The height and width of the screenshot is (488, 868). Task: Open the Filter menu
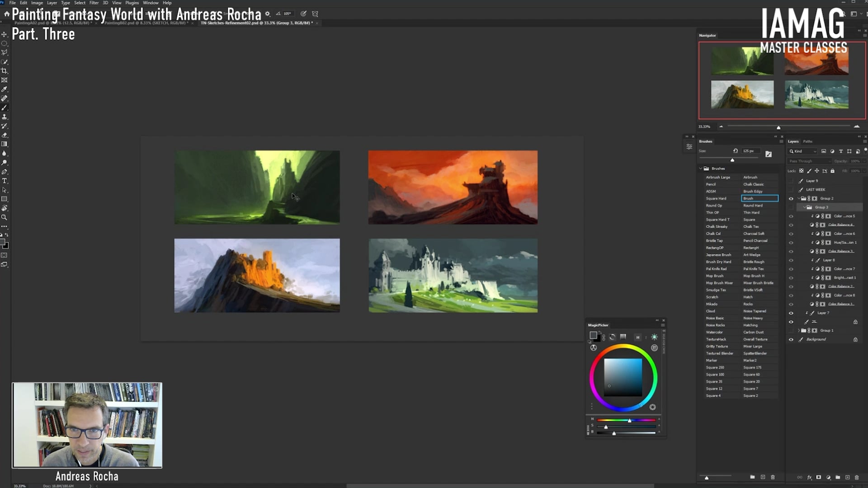[x=94, y=3]
